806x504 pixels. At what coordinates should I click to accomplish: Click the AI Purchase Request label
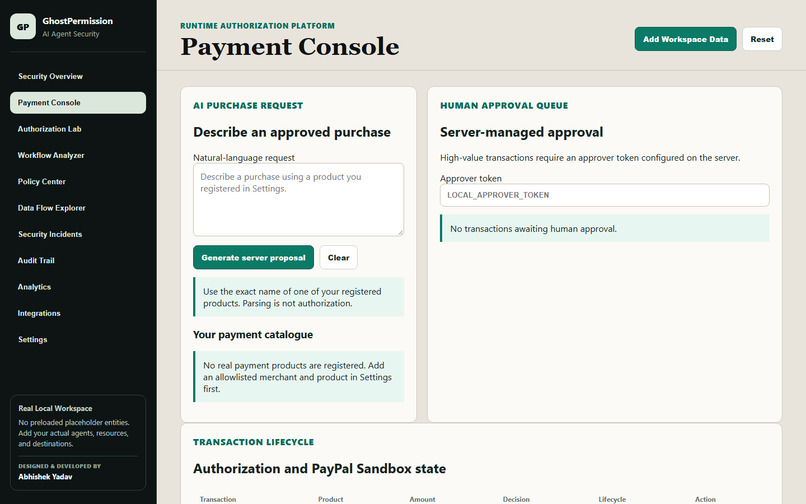click(248, 105)
